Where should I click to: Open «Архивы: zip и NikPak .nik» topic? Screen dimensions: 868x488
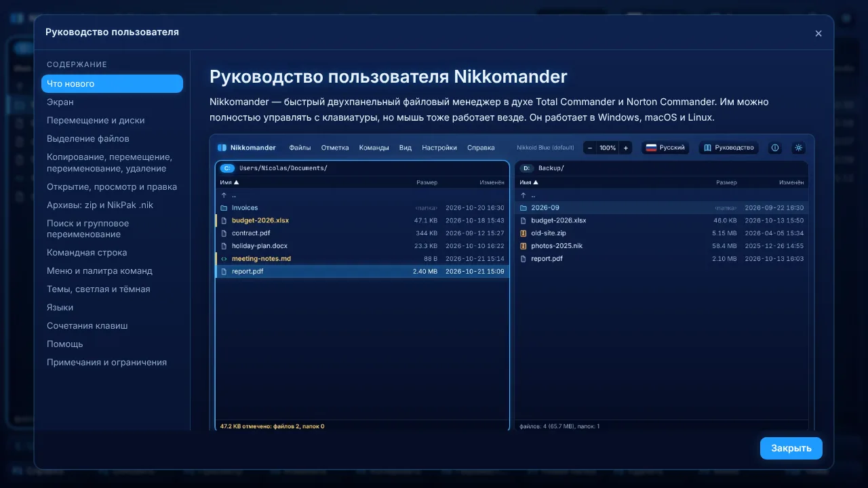[x=112, y=205]
